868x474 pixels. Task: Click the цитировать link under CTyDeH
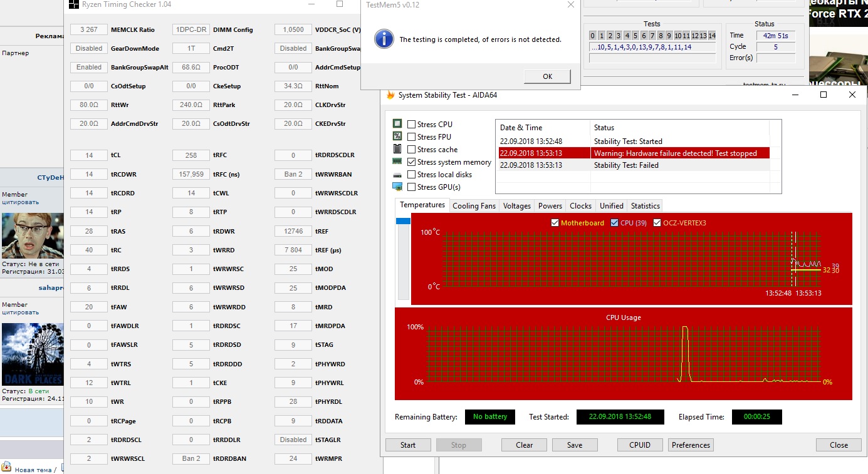click(x=20, y=202)
